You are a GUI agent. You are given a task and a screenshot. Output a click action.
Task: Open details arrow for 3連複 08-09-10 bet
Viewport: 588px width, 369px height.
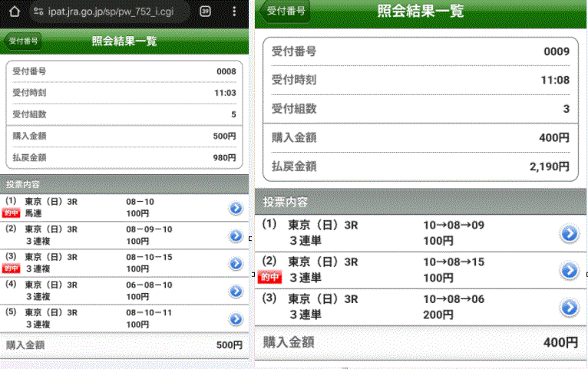[x=236, y=236]
